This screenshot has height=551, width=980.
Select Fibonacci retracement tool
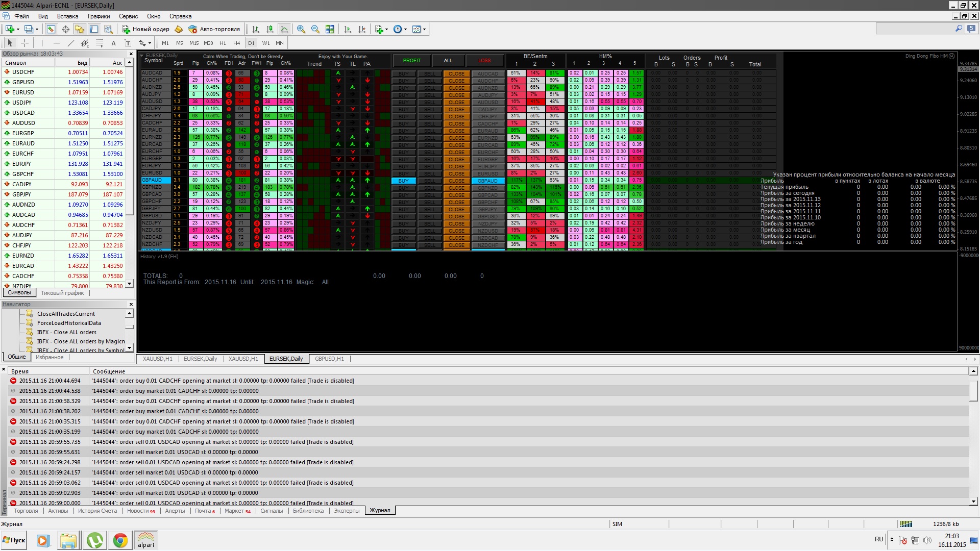pyautogui.click(x=99, y=43)
